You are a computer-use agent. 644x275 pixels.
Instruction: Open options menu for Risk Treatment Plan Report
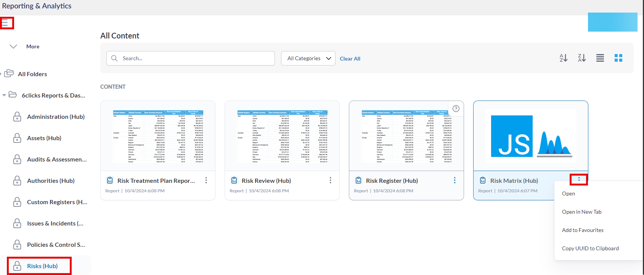click(206, 180)
